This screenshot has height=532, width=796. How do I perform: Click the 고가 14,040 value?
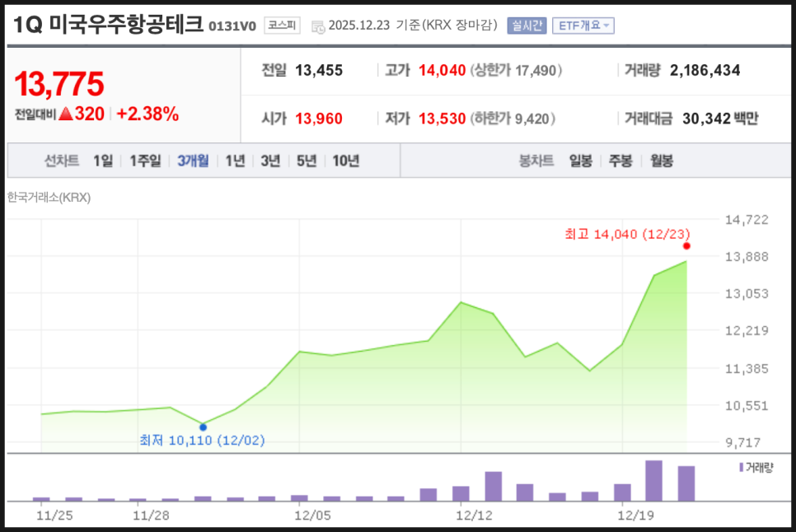click(x=442, y=70)
